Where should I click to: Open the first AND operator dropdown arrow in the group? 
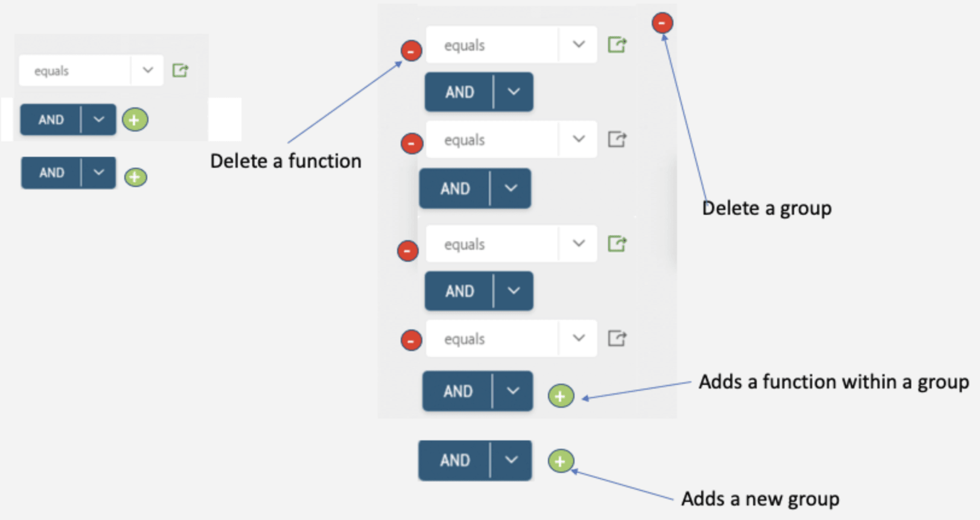514,92
